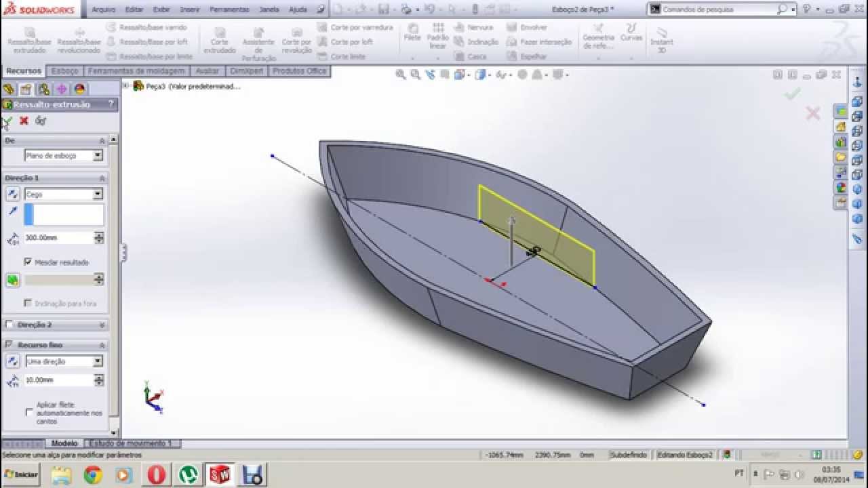Open the Inserir menu

point(190,9)
